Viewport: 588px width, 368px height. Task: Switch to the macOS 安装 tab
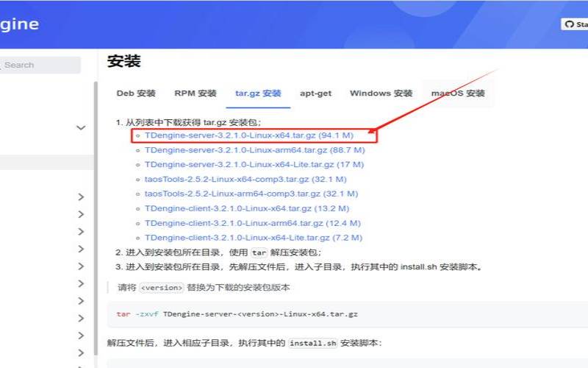click(458, 93)
